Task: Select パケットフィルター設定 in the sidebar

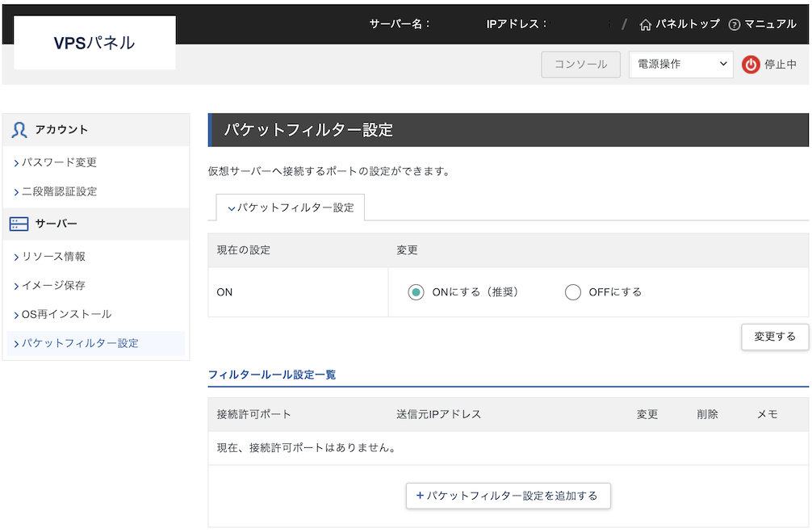Action: tap(80, 343)
